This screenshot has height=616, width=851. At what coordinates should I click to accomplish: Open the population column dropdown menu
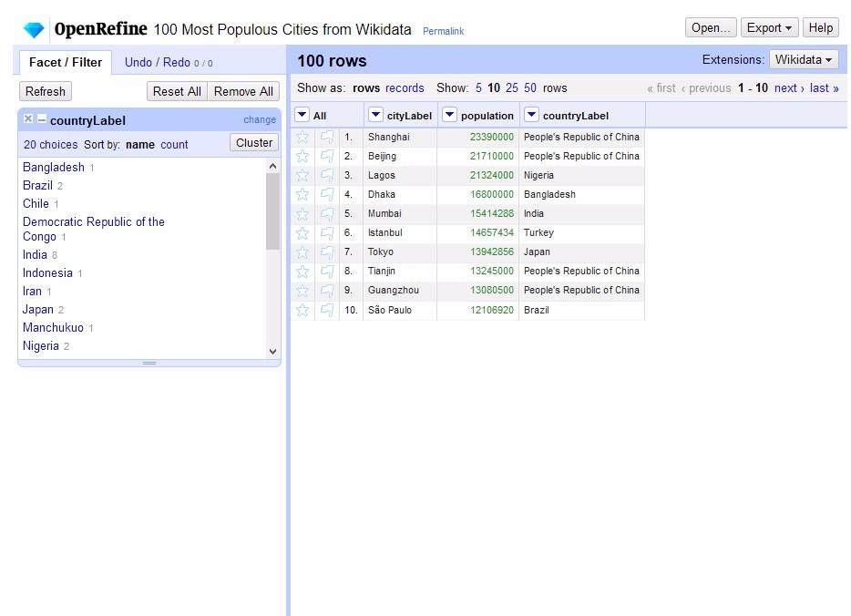[449, 115]
